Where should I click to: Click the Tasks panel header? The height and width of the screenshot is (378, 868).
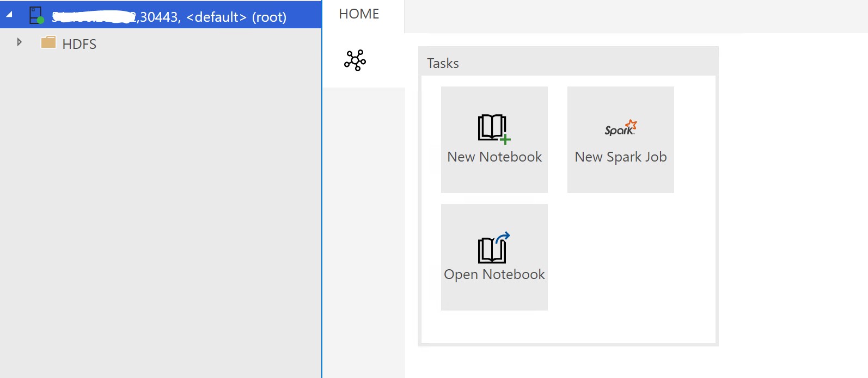[443, 63]
